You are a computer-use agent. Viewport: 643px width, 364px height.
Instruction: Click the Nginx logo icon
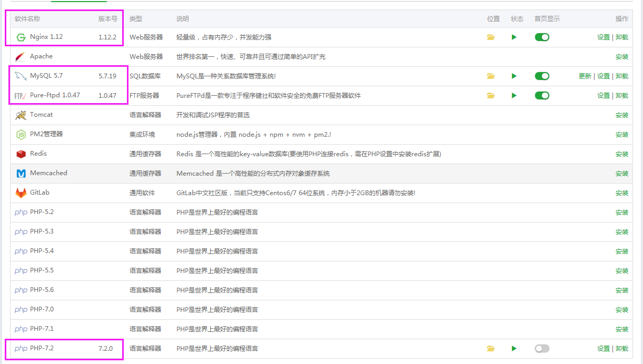[21, 37]
